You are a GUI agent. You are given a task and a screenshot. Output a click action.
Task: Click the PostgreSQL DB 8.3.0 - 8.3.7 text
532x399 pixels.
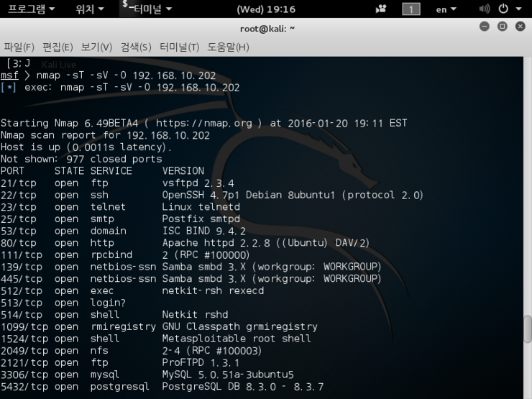pos(243,387)
